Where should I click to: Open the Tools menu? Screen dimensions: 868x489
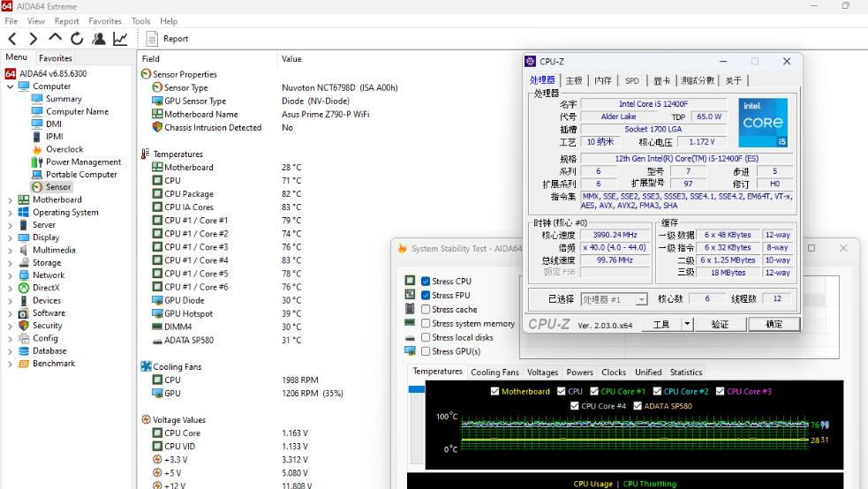tap(140, 21)
